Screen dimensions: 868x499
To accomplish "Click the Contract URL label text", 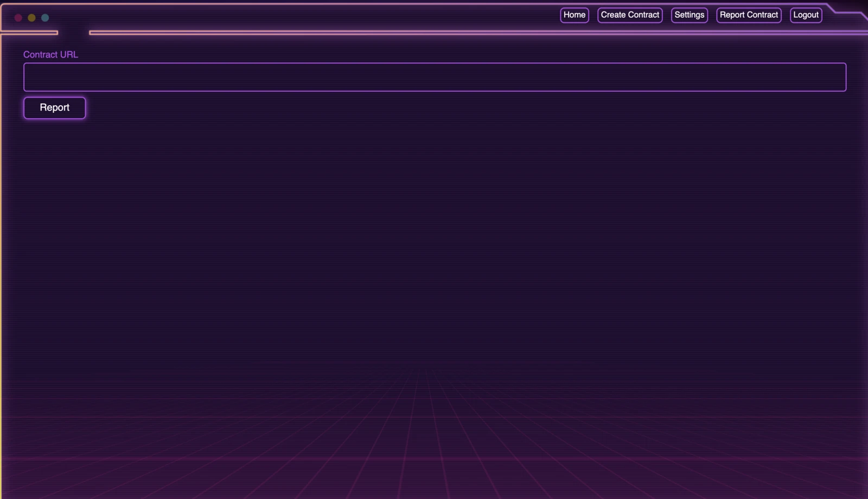I will coord(50,55).
